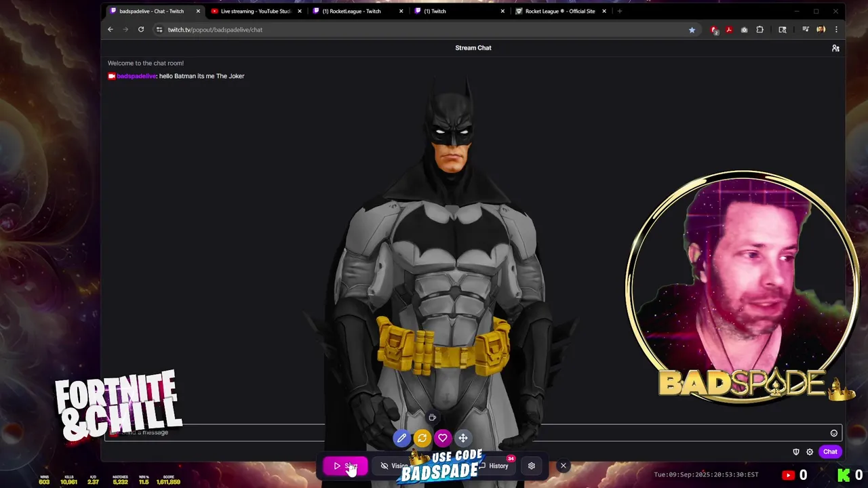Reload the Twitch chat page
Image resolution: width=868 pixels, height=488 pixels.
pos(141,29)
